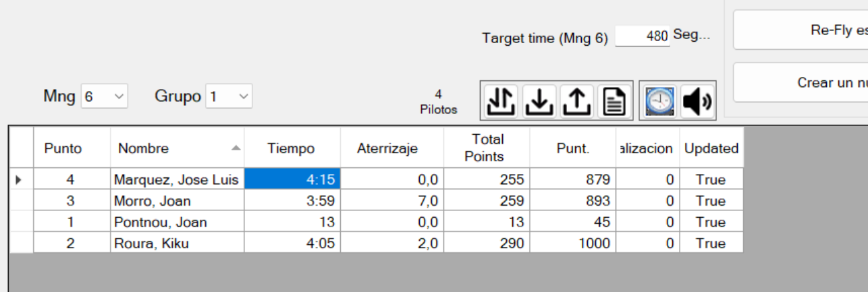Click the download arrow icon

pyautogui.click(x=538, y=101)
